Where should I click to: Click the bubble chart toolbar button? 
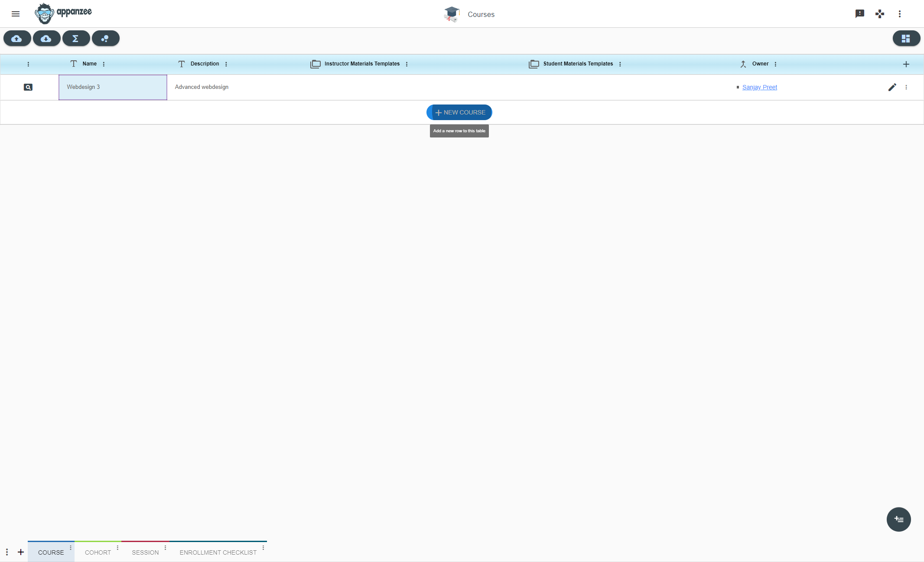tap(105, 38)
